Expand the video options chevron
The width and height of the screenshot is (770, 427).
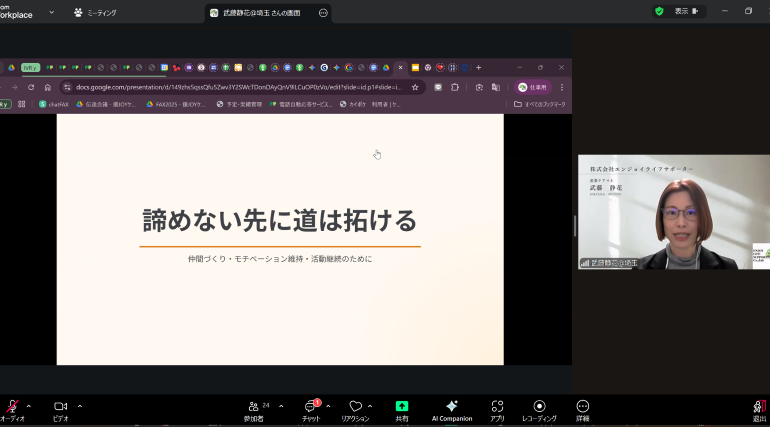point(80,406)
